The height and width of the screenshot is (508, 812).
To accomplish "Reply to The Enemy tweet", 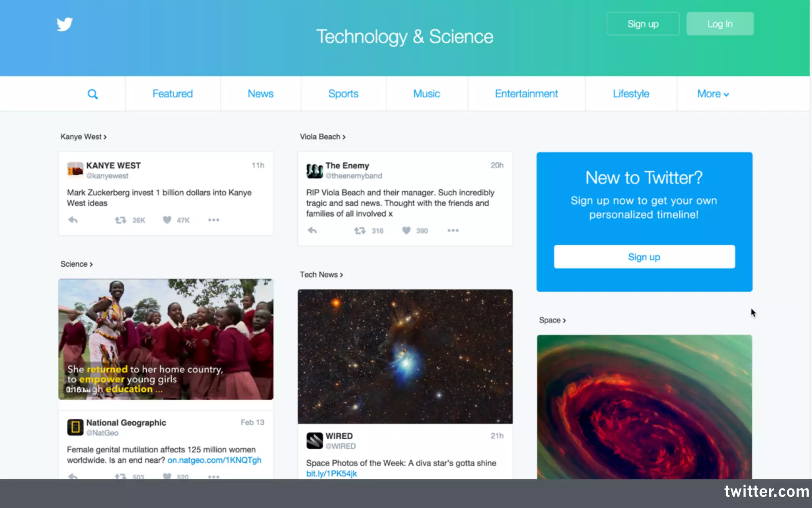I will [312, 231].
